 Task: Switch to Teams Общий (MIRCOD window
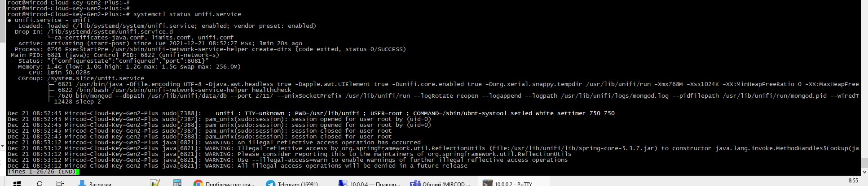[441, 183]
